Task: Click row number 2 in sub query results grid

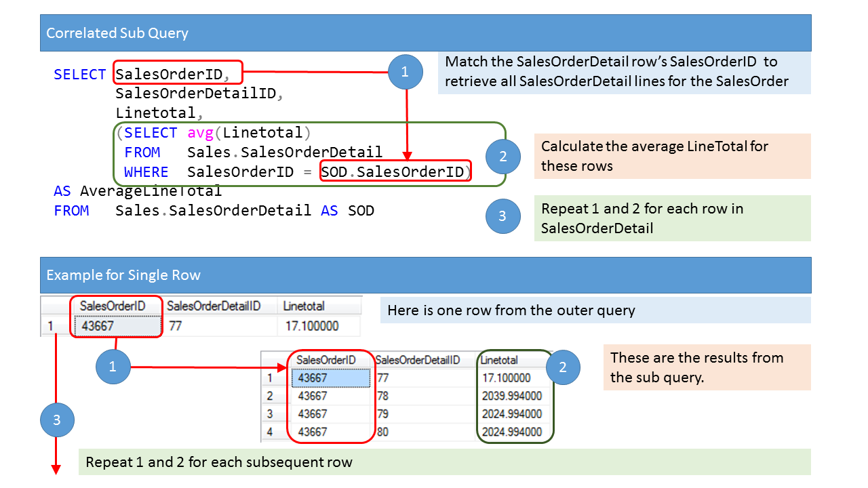Action: click(x=276, y=396)
